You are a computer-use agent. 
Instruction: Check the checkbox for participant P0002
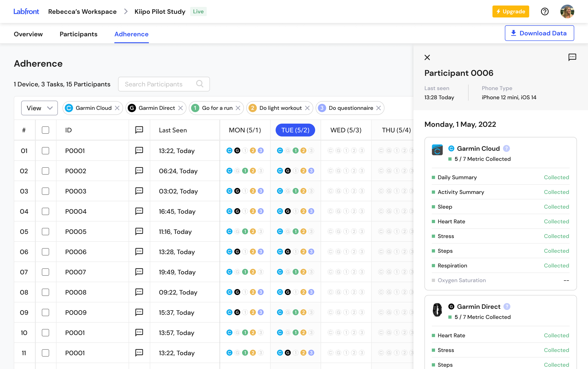[45, 171]
